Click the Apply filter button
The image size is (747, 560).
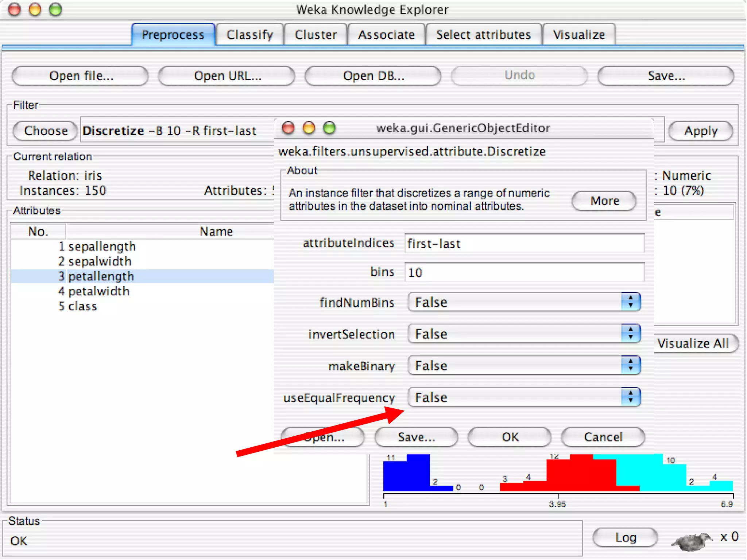point(701,131)
